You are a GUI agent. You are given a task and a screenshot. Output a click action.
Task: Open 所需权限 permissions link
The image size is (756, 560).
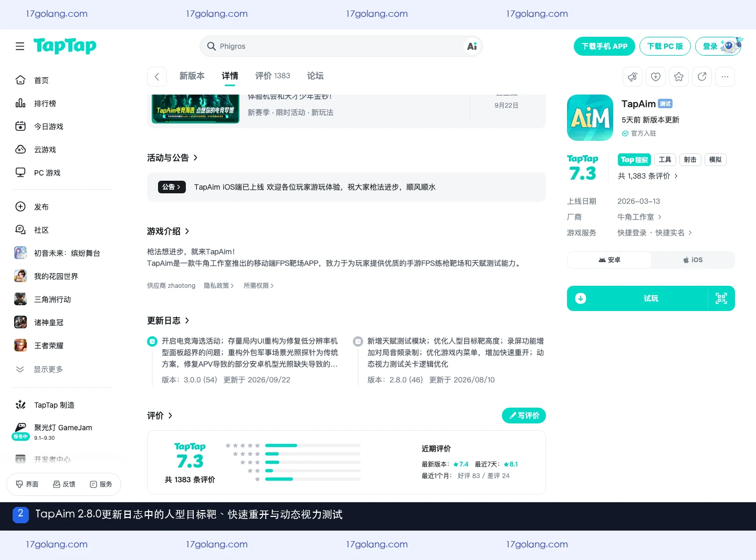point(259,286)
